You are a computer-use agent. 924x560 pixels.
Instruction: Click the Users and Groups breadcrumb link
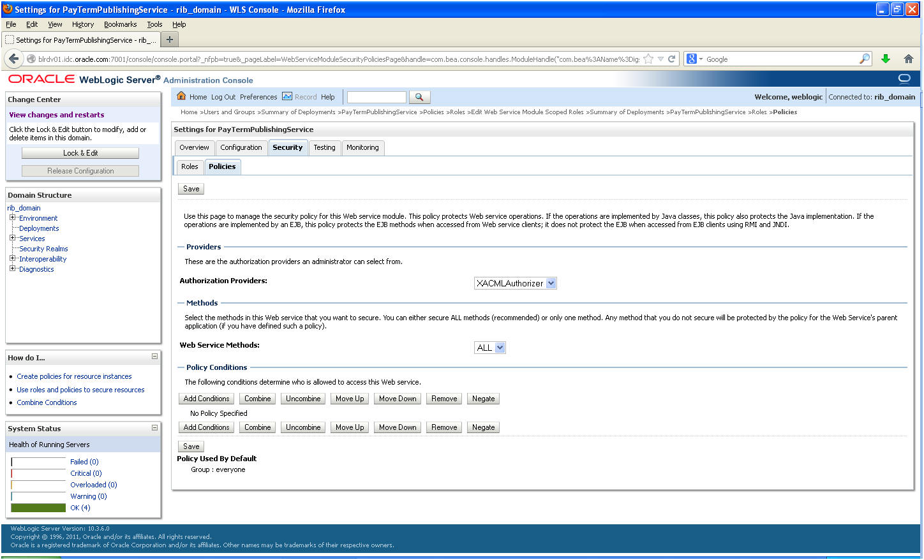[x=229, y=112]
